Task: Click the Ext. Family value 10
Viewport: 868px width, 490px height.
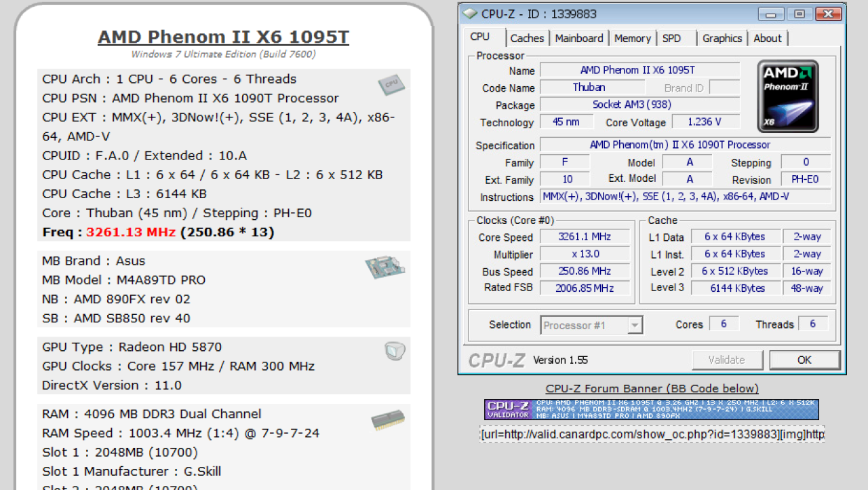Action: pyautogui.click(x=565, y=179)
